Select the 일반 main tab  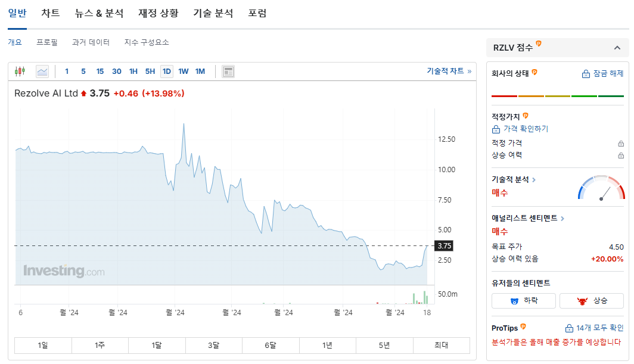tap(17, 13)
